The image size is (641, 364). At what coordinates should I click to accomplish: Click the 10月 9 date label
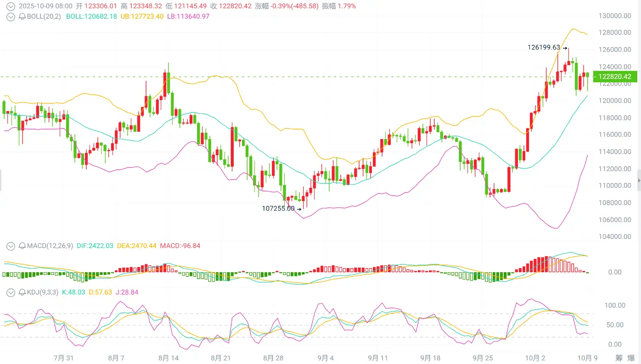[x=588, y=358]
